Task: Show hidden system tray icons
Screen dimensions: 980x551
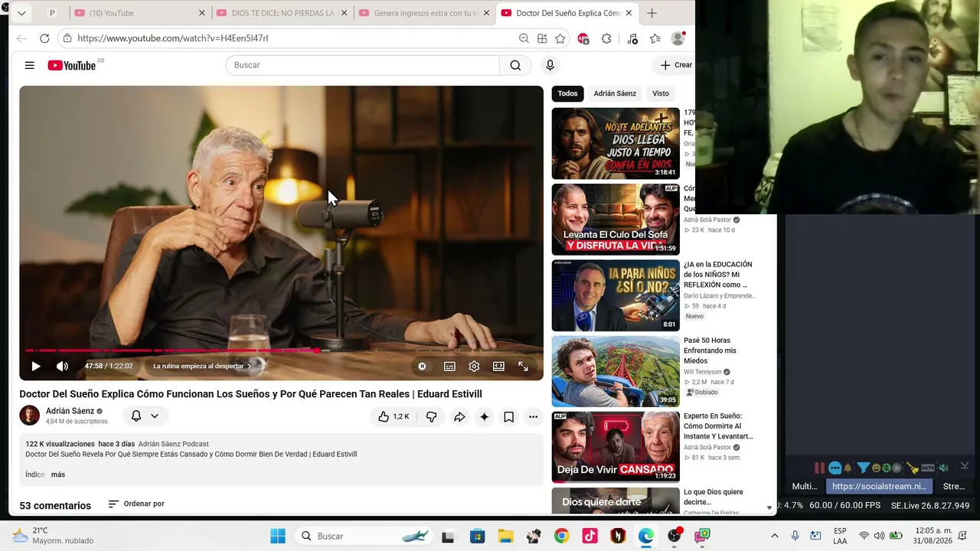Action: pyautogui.click(x=774, y=536)
